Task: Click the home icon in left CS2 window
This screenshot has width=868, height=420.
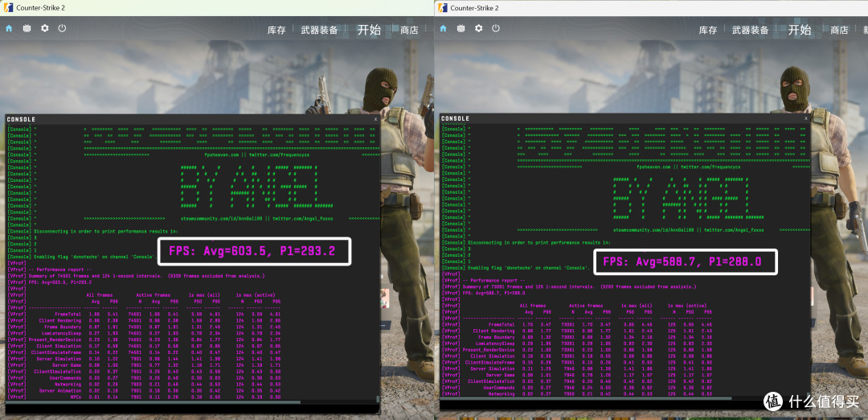Action: [x=9, y=28]
